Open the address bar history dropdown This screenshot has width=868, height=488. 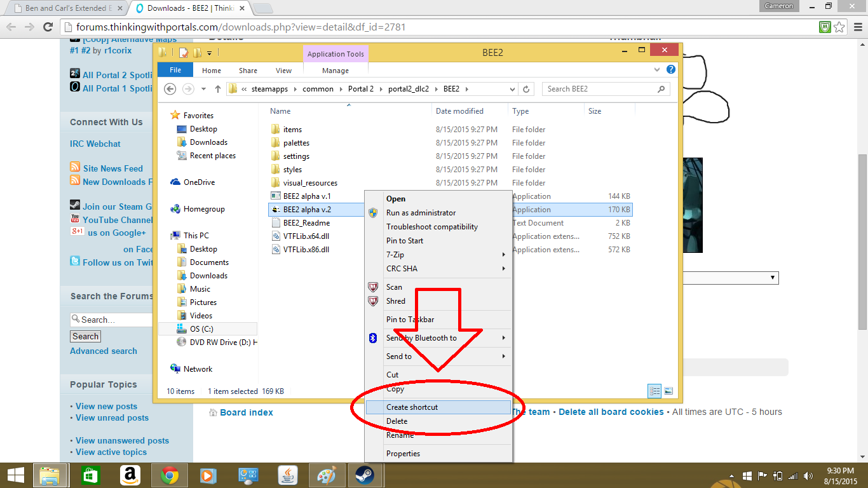(512, 89)
